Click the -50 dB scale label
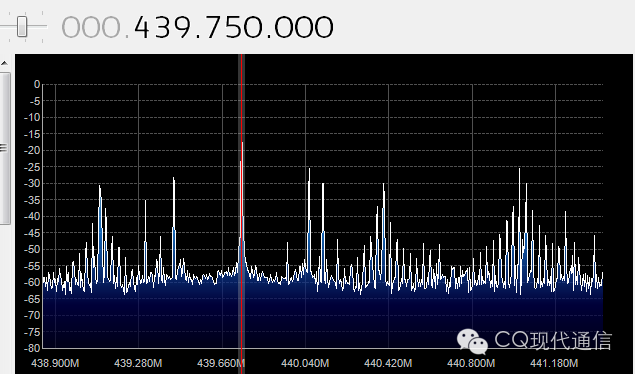Image resolution: width=635 pixels, height=374 pixels. [32, 249]
